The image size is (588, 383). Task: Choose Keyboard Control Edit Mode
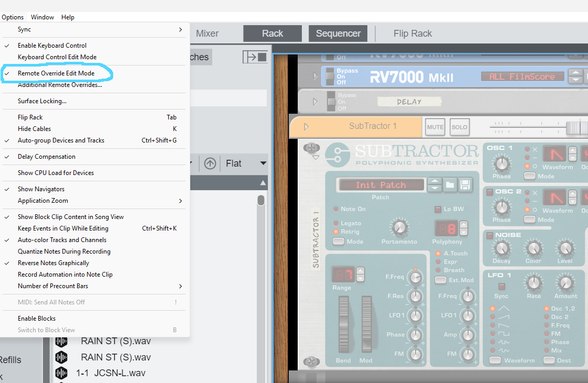pyautogui.click(x=94, y=57)
